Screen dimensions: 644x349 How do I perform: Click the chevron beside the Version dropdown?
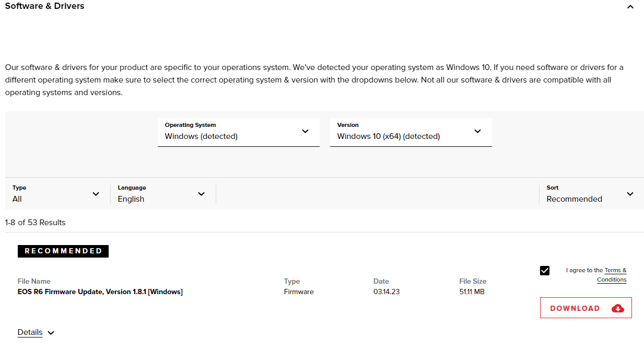477,132
